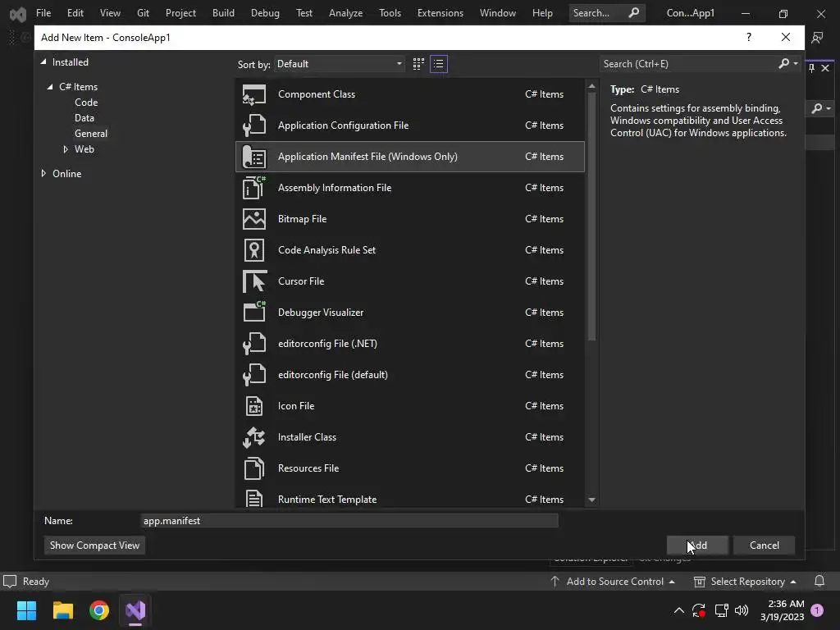Click the scroll down arrow of template list
This screenshot has width=840, height=630.
(x=591, y=500)
